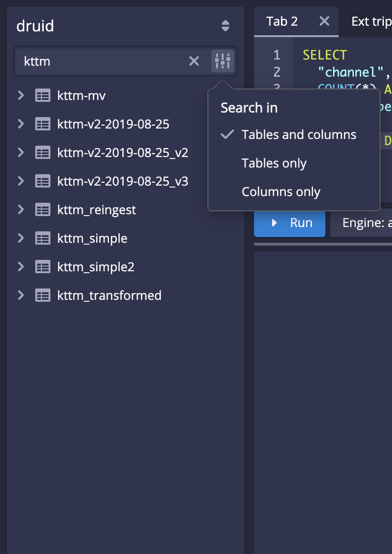Open the Engine selector button
392x554 pixels.
tap(362, 223)
